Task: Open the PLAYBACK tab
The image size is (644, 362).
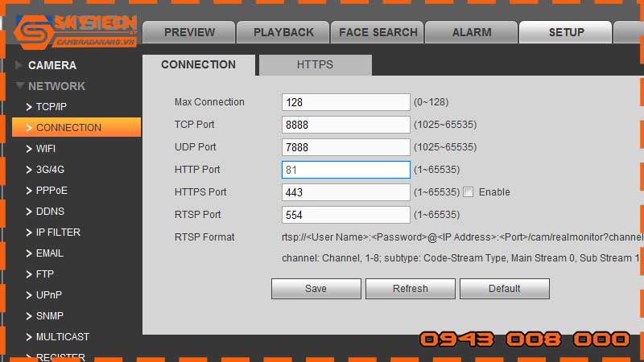Action: pos(283,33)
